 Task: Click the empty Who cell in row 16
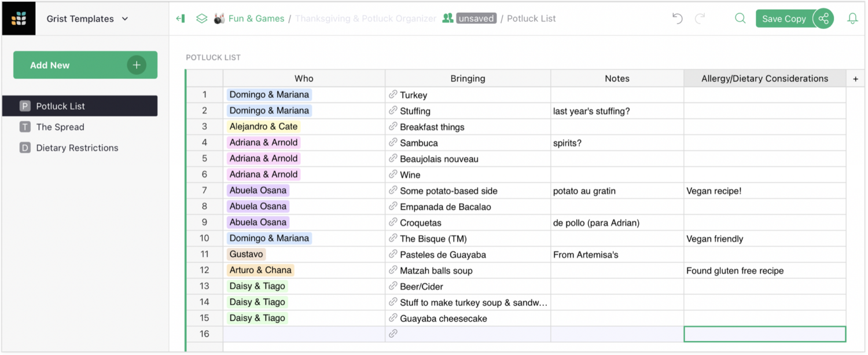[x=304, y=334]
